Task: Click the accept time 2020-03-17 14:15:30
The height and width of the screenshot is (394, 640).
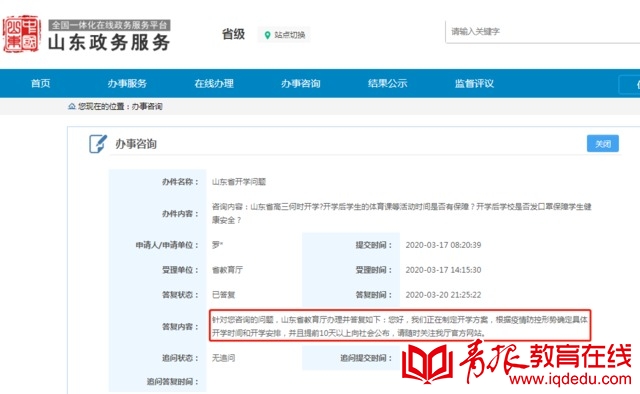Action: (x=443, y=270)
